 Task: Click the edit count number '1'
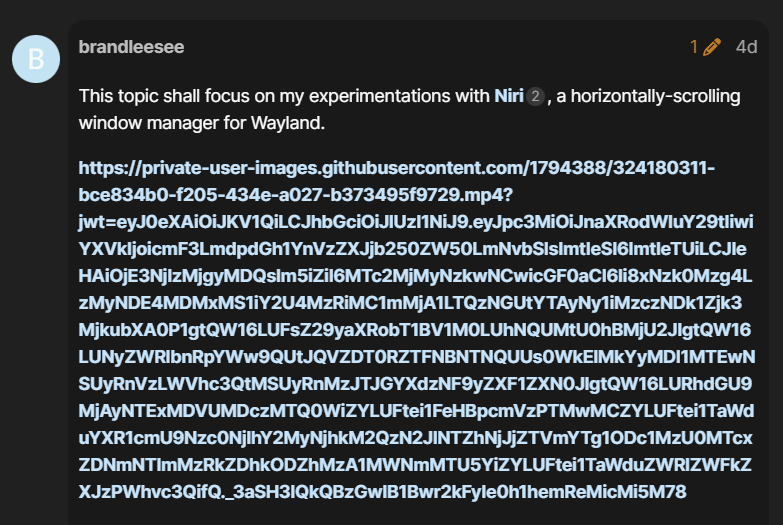tap(694, 47)
